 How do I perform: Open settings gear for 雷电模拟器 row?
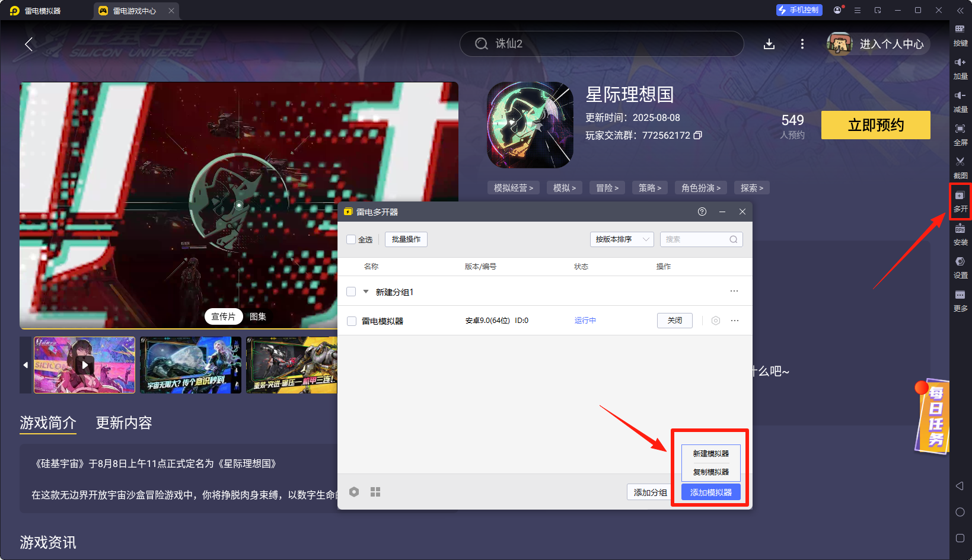(716, 321)
